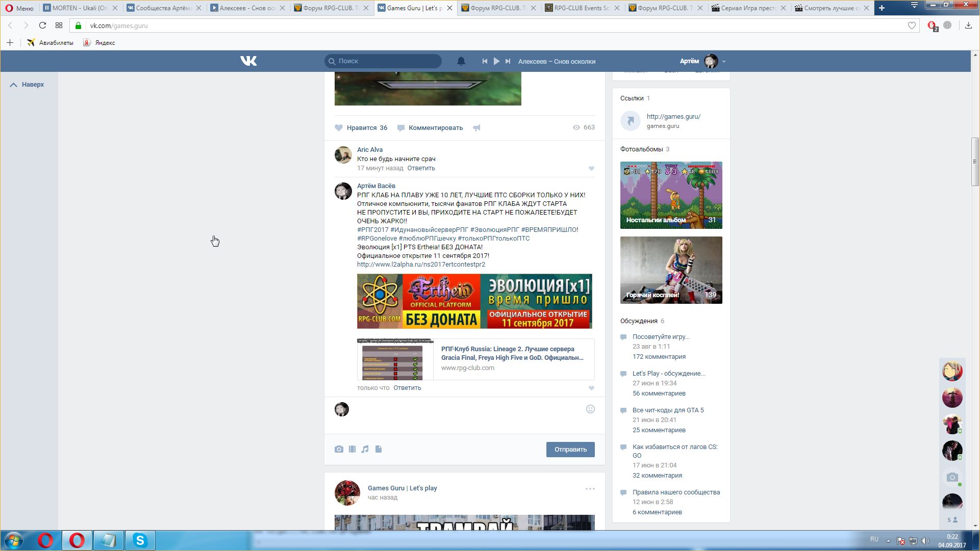This screenshot has height=551, width=980.
Task: Open discussion Let's Play - обсуждение...
Action: 669,374
